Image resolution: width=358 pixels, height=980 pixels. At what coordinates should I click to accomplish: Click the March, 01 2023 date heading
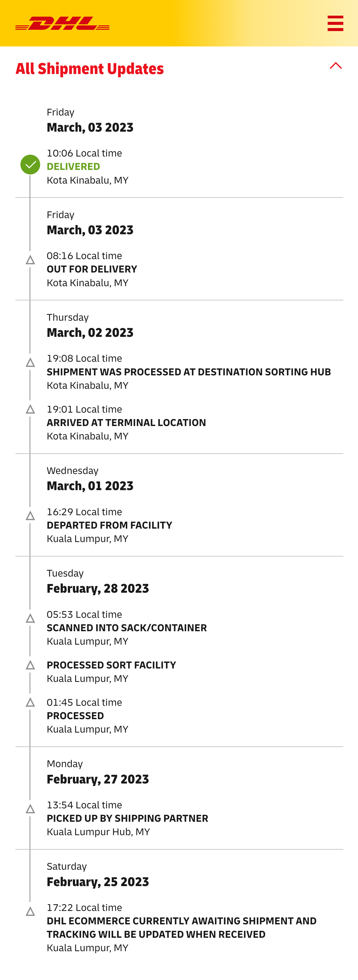click(x=90, y=486)
